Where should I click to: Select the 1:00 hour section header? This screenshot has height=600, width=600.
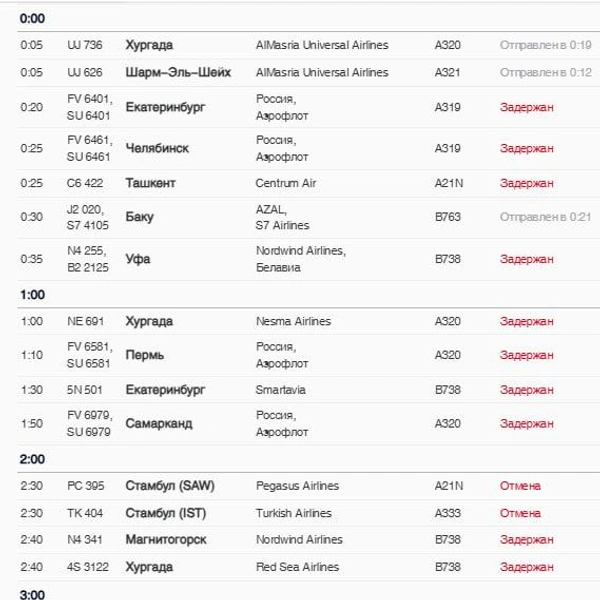[33, 295]
